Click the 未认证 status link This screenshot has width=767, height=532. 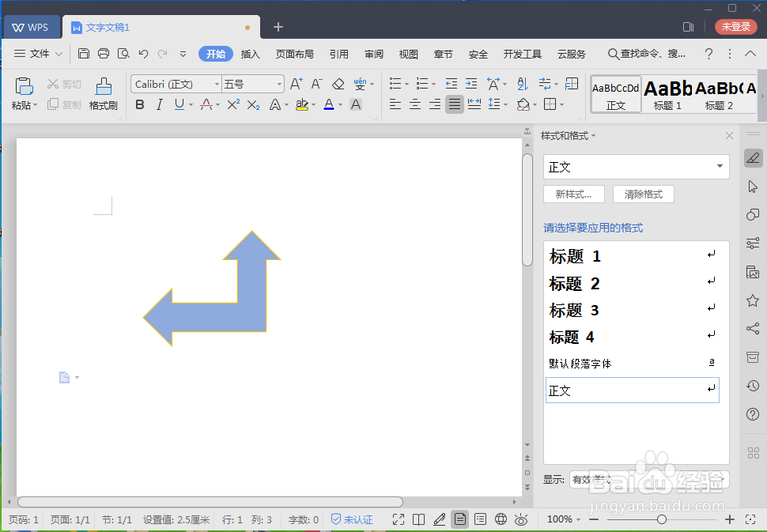point(352,519)
